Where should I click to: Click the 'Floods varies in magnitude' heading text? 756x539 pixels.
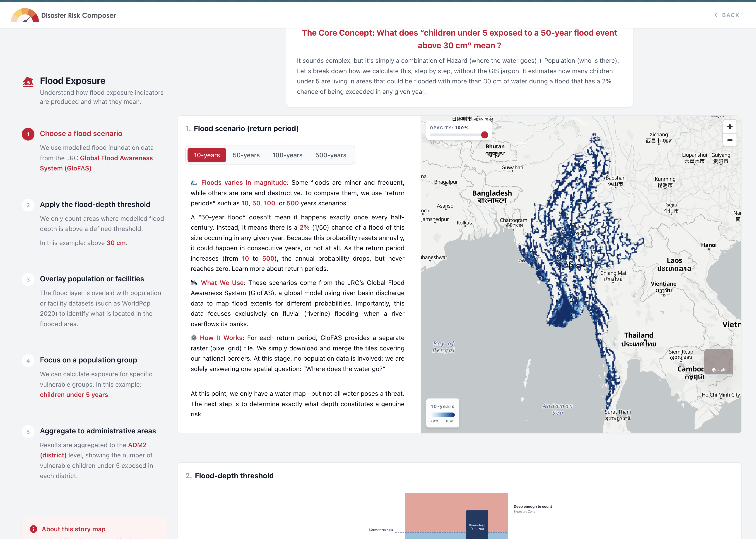click(x=244, y=182)
